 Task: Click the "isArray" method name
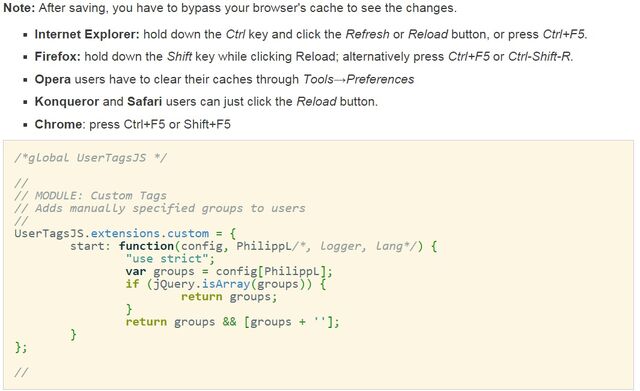pos(226,284)
